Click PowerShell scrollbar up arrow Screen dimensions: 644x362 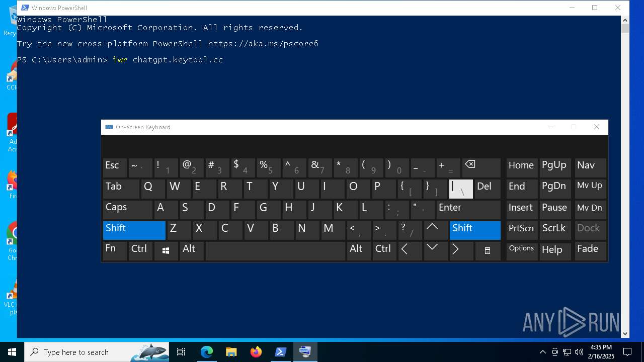click(x=625, y=20)
